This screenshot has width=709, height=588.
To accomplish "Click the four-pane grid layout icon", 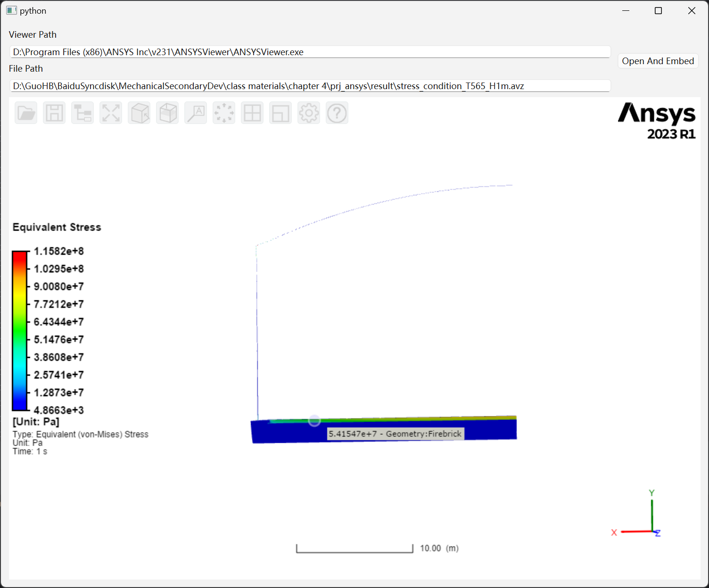I will [252, 113].
